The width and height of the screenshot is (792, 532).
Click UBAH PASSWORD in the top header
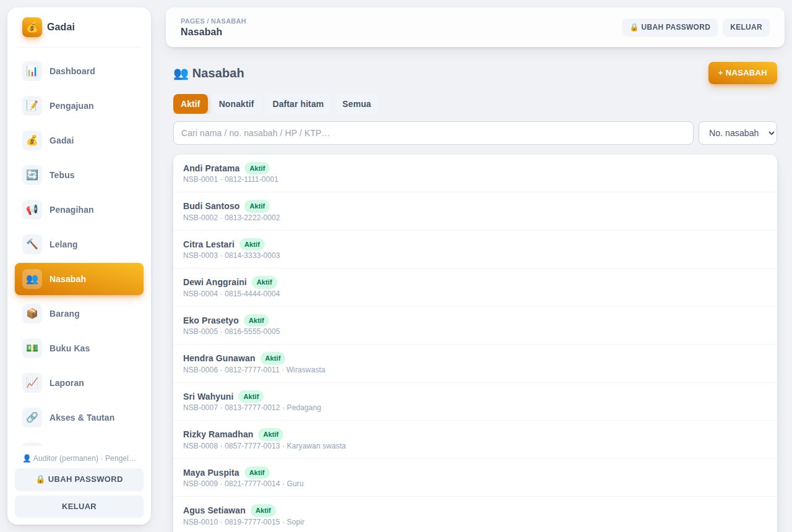[x=670, y=27]
